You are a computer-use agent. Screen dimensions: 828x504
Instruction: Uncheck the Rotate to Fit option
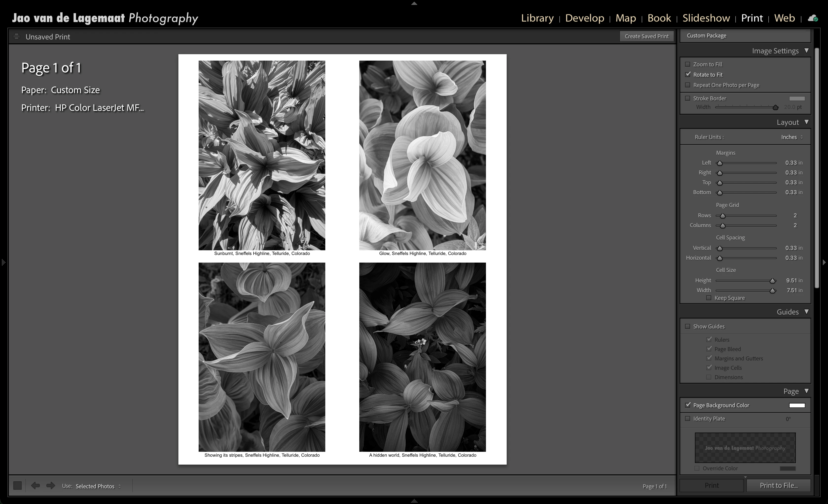(x=688, y=75)
